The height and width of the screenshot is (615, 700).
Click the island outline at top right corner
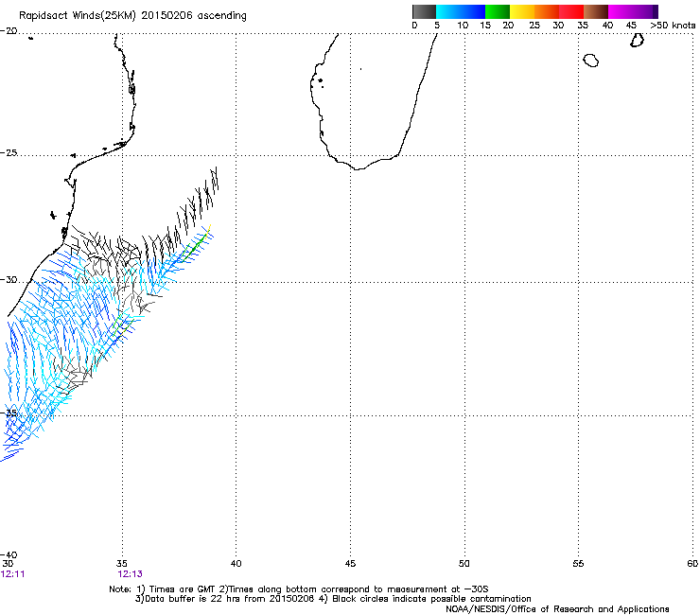pyautogui.click(x=637, y=40)
